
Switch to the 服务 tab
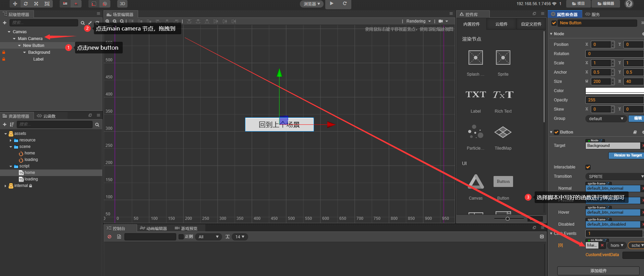593,14
